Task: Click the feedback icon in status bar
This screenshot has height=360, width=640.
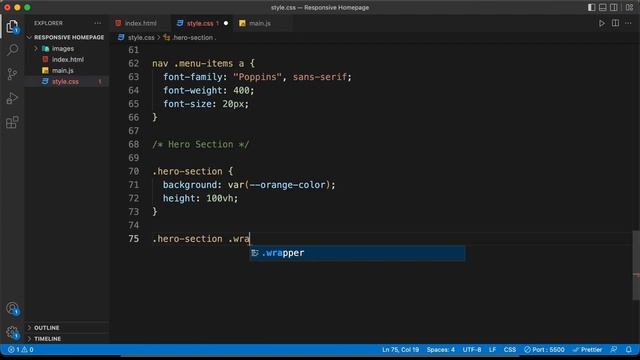Action: coord(613,350)
